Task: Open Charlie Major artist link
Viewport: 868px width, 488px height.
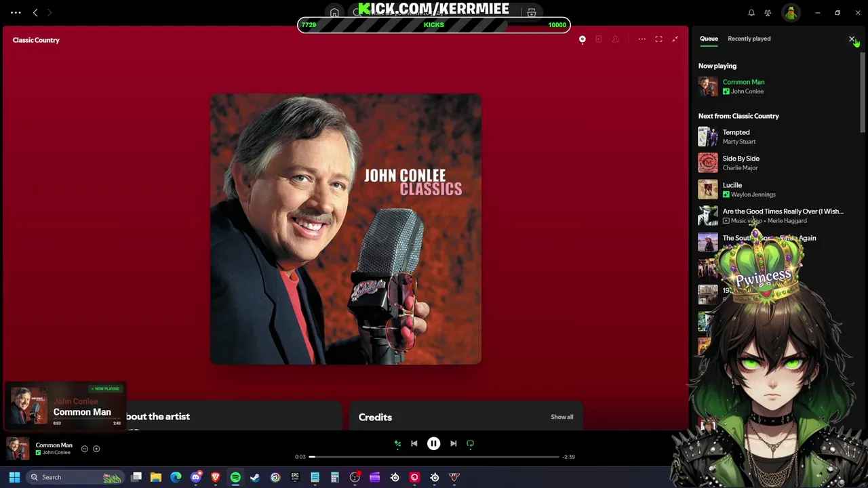Action: tap(740, 168)
